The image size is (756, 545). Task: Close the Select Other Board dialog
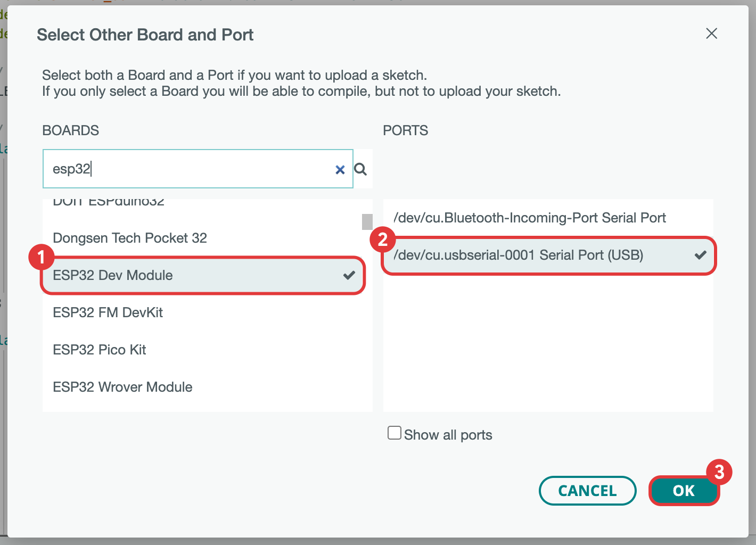[711, 34]
